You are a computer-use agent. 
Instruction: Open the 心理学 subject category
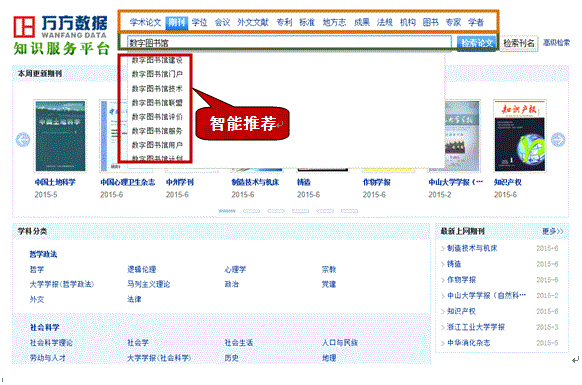(x=235, y=270)
